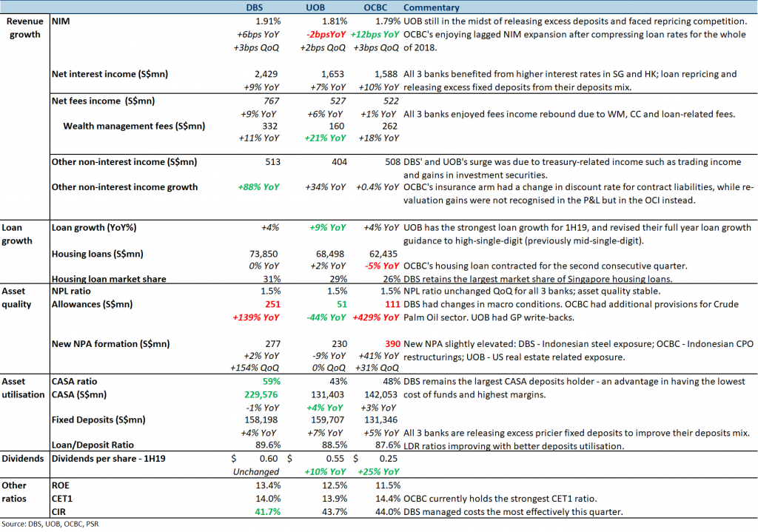Click UOB fixed deposits 159,707
Viewport: 758px width, 532px height.
click(328, 420)
